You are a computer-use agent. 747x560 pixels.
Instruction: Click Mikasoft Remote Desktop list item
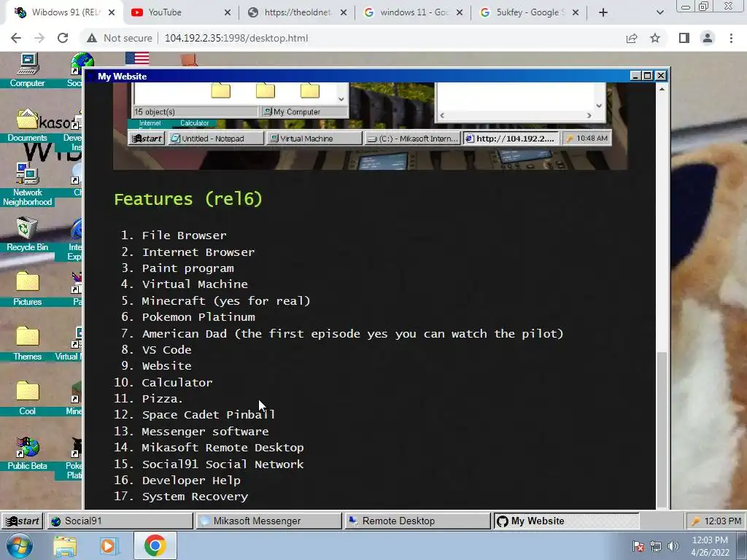[222, 448]
